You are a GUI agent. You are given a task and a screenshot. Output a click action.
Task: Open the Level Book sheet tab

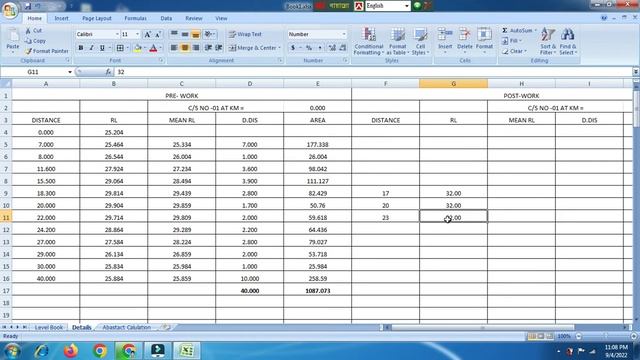click(49, 327)
